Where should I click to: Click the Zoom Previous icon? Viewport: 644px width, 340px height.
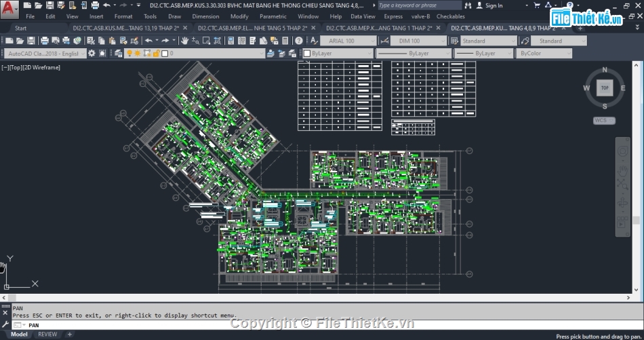tap(218, 41)
